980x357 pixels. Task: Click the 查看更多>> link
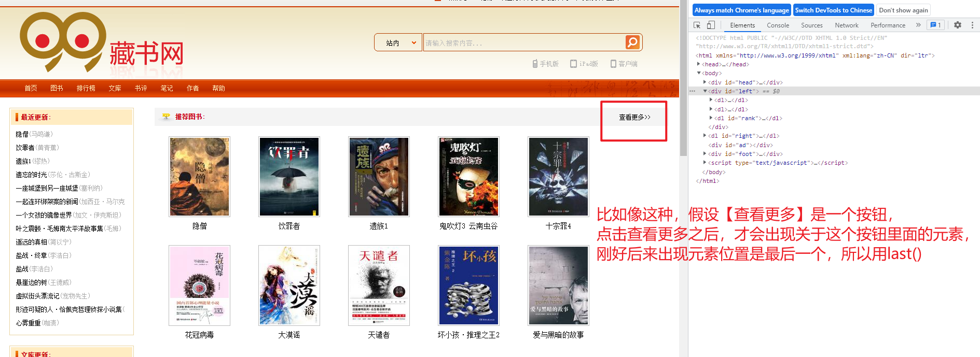634,117
